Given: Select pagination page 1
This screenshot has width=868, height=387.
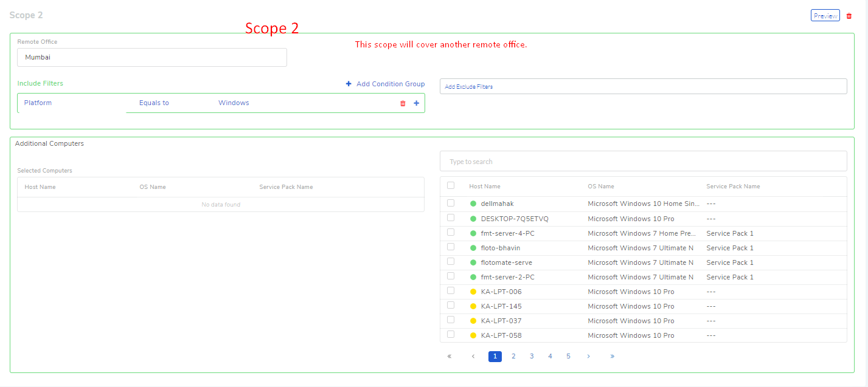Looking at the screenshot, I should point(495,357).
